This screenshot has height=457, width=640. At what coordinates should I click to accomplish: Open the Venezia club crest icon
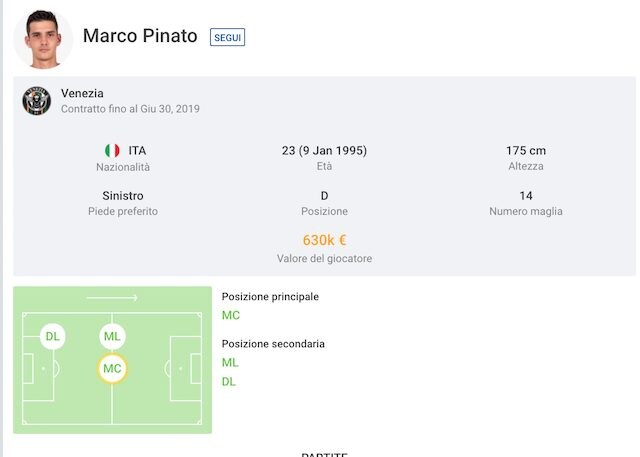tap(37, 100)
